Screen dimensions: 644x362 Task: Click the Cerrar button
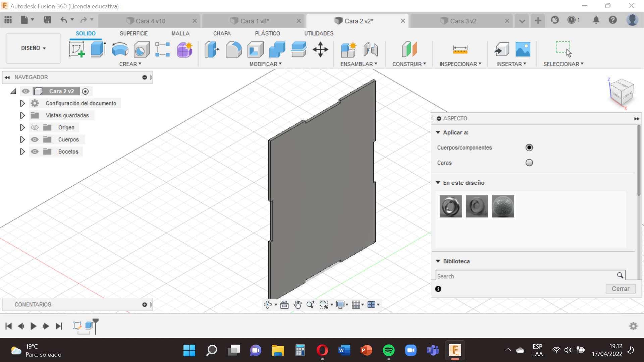[621, 289]
